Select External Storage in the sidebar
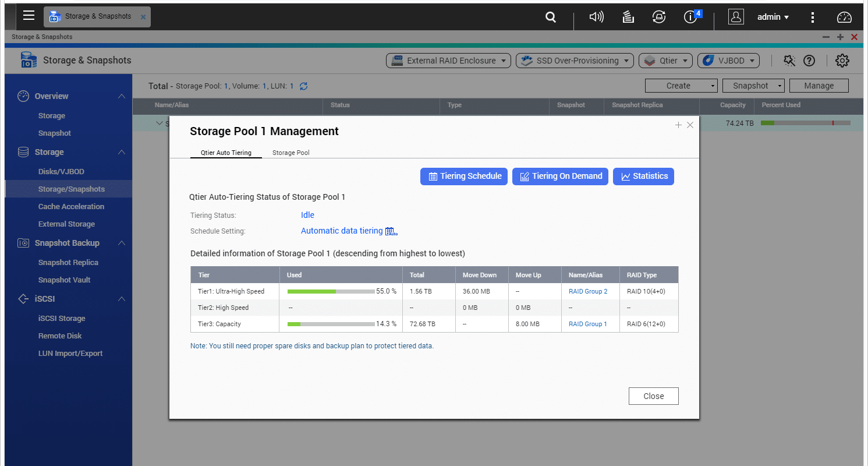868x466 pixels. (x=66, y=224)
